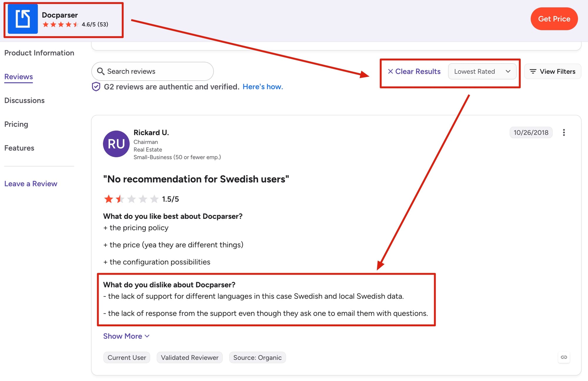This screenshot has height=381, width=588.
Task: Click the RU reviewer avatar
Action: click(116, 144)
